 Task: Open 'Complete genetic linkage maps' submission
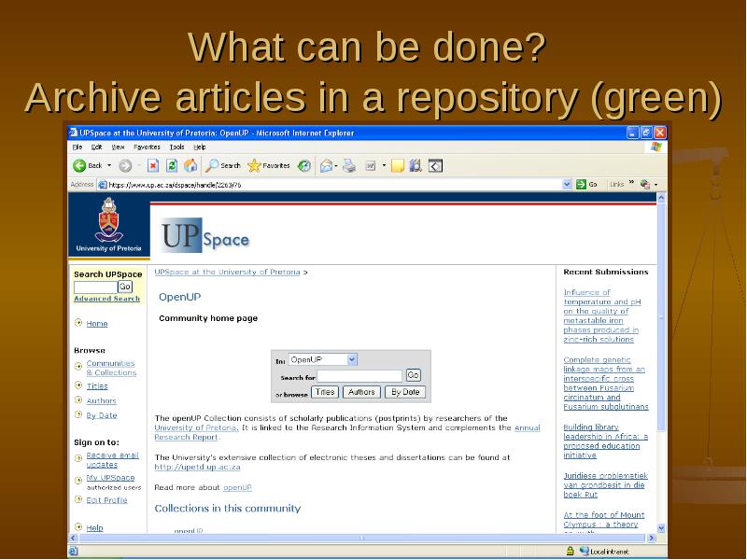(x=606, y=384)
